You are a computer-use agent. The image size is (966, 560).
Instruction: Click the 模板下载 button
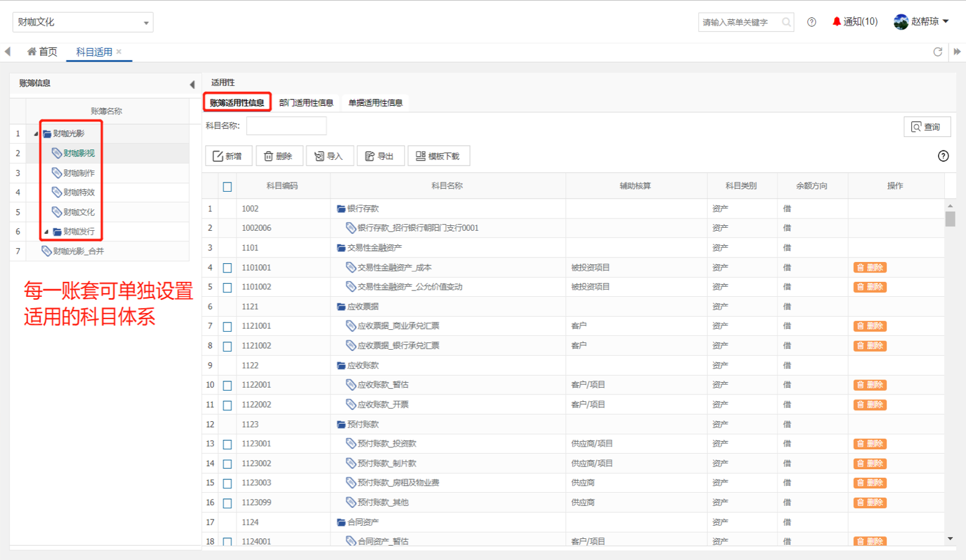pos(438,156)
